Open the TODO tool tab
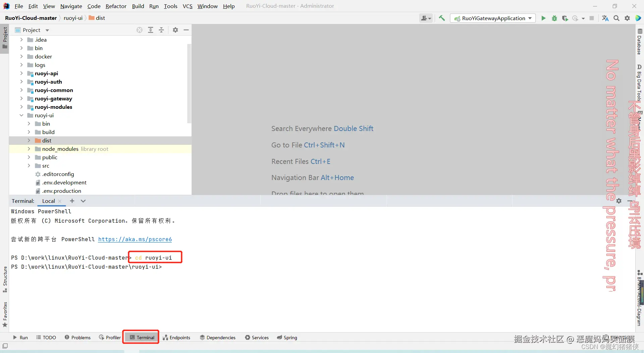This screenshot has width=644, height=353. click(46, 338)
